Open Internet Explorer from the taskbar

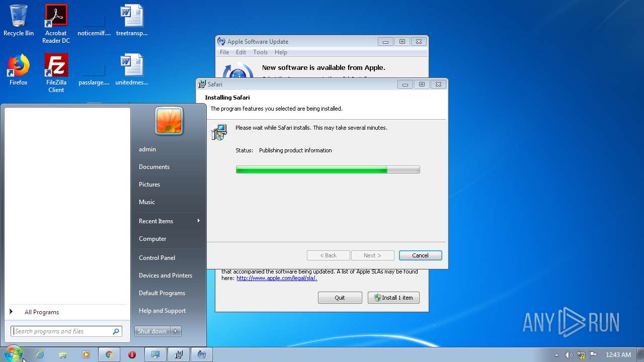coord(40,354)
